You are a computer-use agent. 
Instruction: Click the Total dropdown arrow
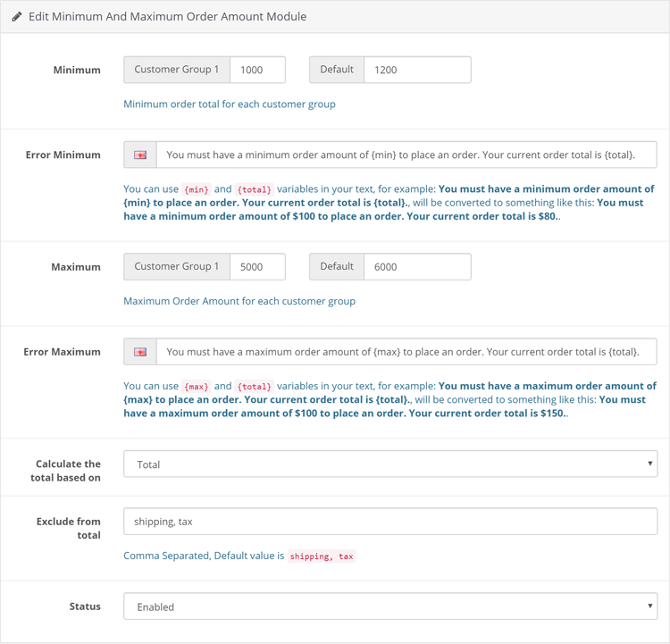pyautogui.click(x=650, y=464)
